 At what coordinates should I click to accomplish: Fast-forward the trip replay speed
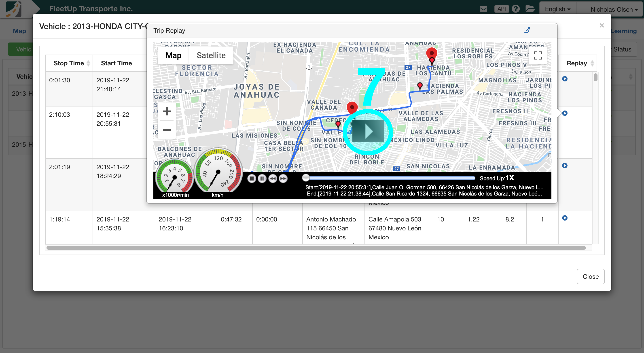point(283,178)
